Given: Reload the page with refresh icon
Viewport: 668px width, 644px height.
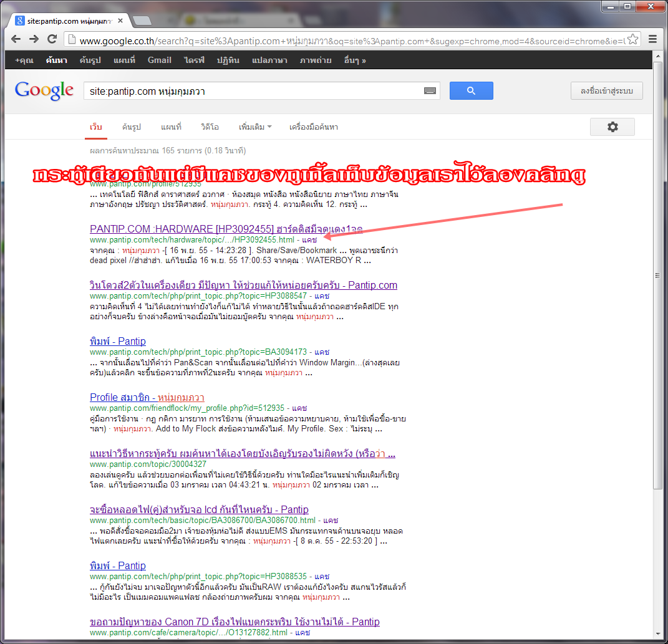Looking at the screenshot, I should [52, 39].
